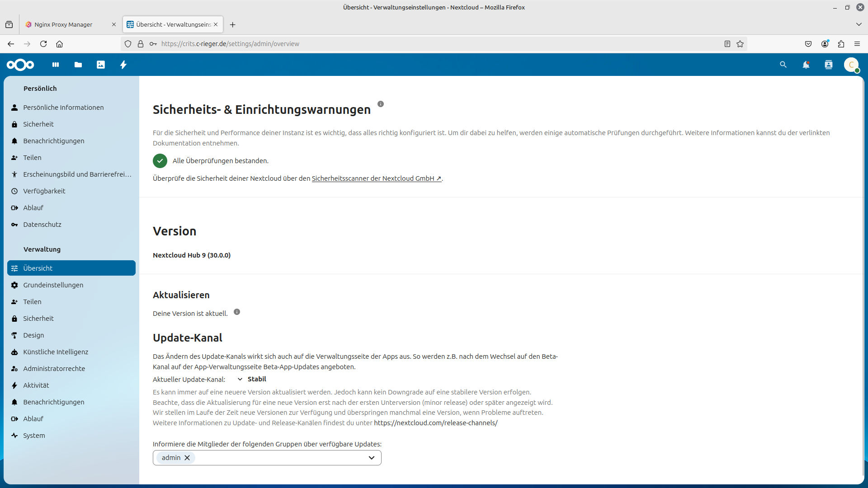Open a new browser tab
This screenshot has width=868, height=488.
[x=233, y=24]
